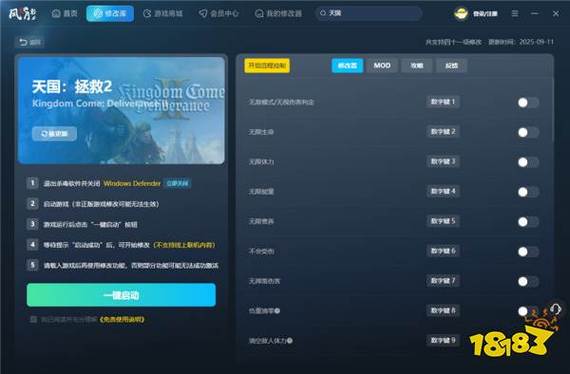
Task: Click the yellow Windows Defender text in step 1
Action: 132,184
